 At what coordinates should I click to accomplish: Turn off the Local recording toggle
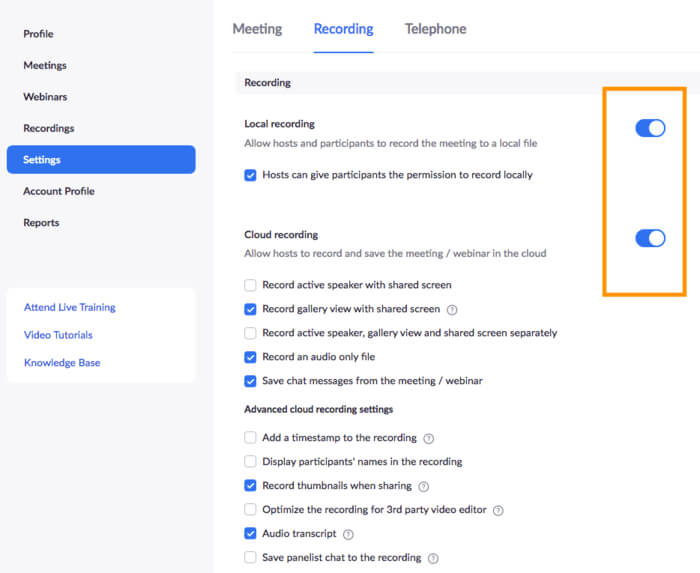[x=650, y=128]
